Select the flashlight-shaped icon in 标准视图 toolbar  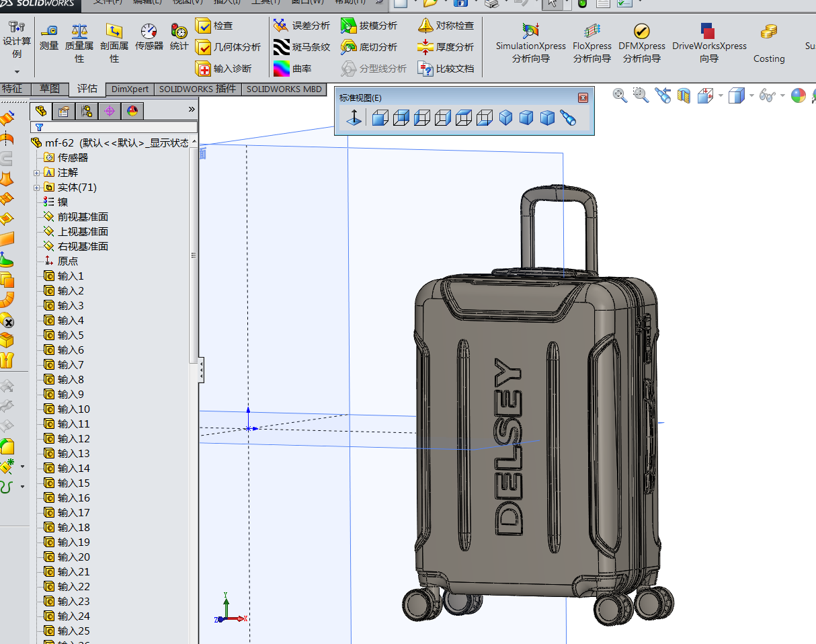(569, 118)
